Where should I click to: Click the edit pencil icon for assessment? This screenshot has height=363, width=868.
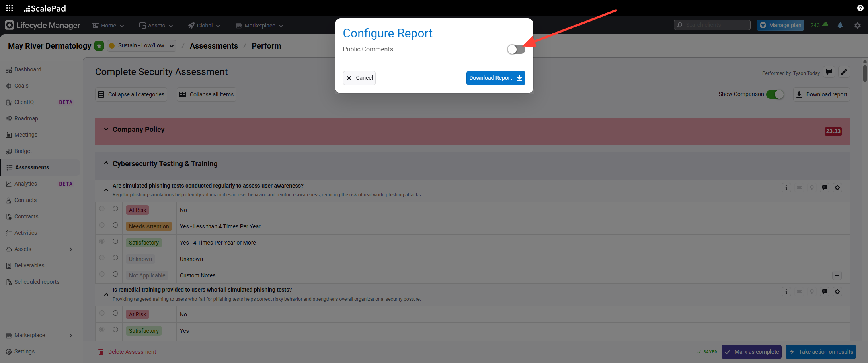pyautogui.click(x=844, y=72)
